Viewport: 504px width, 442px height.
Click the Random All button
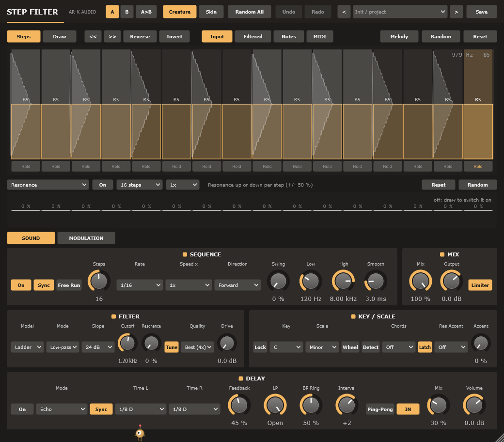250,12
